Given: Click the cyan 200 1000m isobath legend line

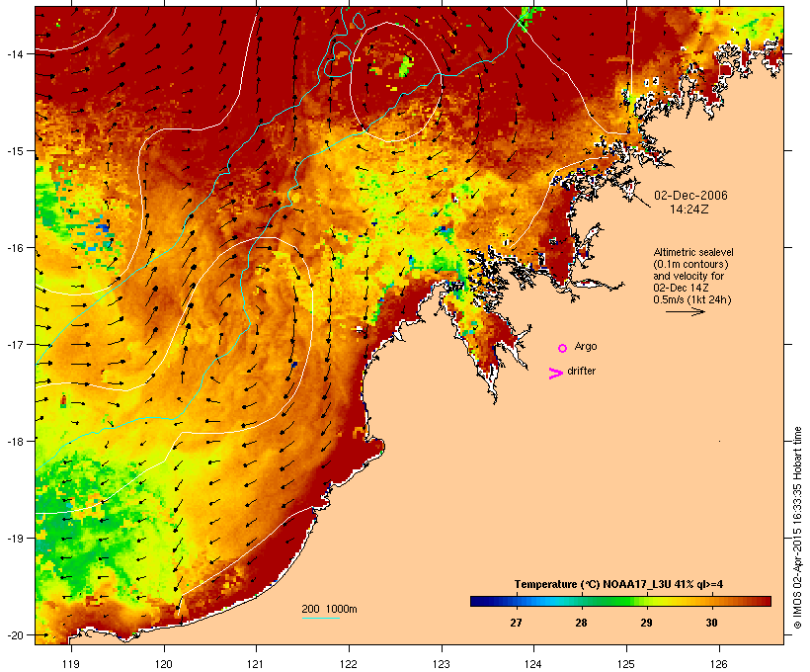Looking at the screenshot, I should click(321, 619).
